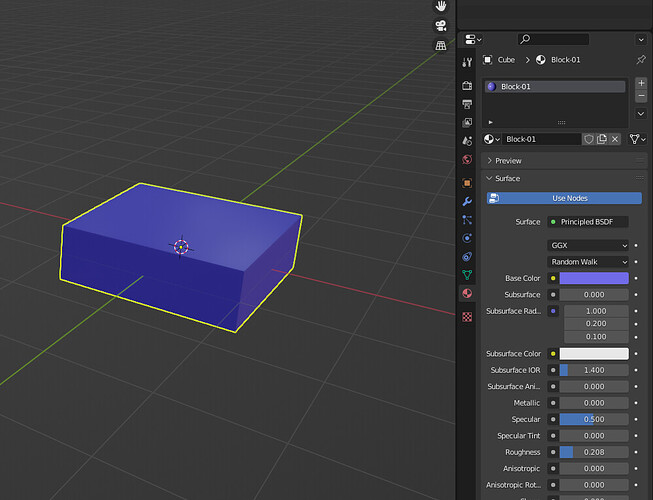
Task: Toggle animate dot beside Roughness
Action: [636, 452]
